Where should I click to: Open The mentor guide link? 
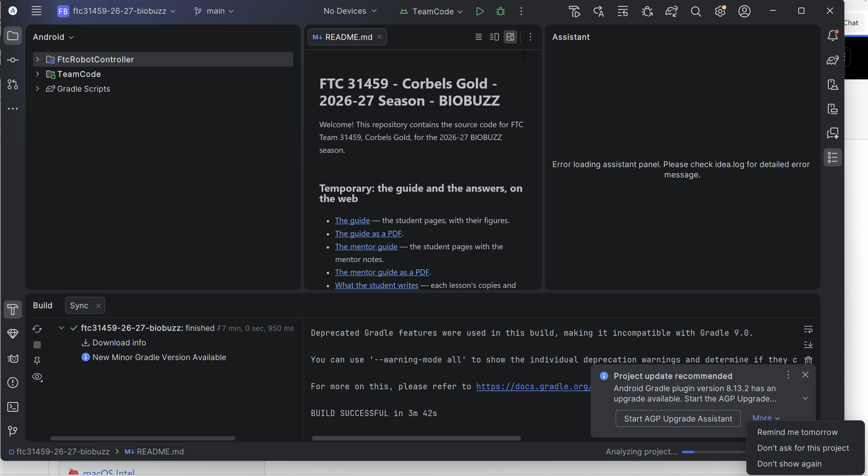(x=366, y=246)
